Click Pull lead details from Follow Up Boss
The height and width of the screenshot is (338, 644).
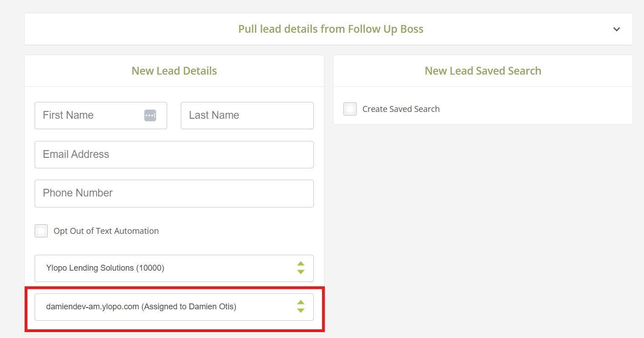click(x=331, y=29)
